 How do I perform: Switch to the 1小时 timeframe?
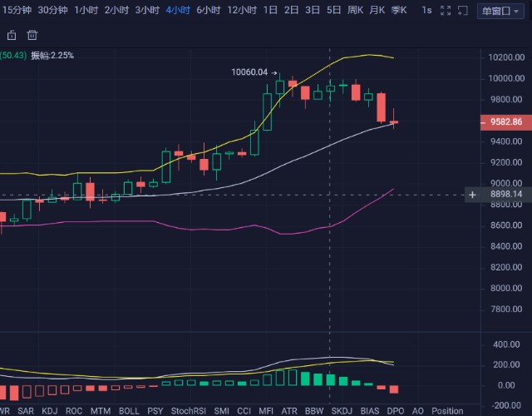(x=85, y=10)
